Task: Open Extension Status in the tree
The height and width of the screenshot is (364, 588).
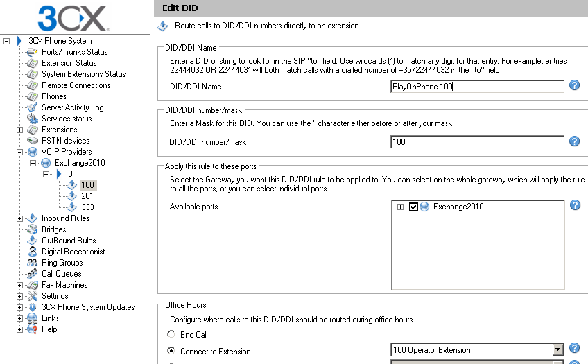Action: point(69,63)
